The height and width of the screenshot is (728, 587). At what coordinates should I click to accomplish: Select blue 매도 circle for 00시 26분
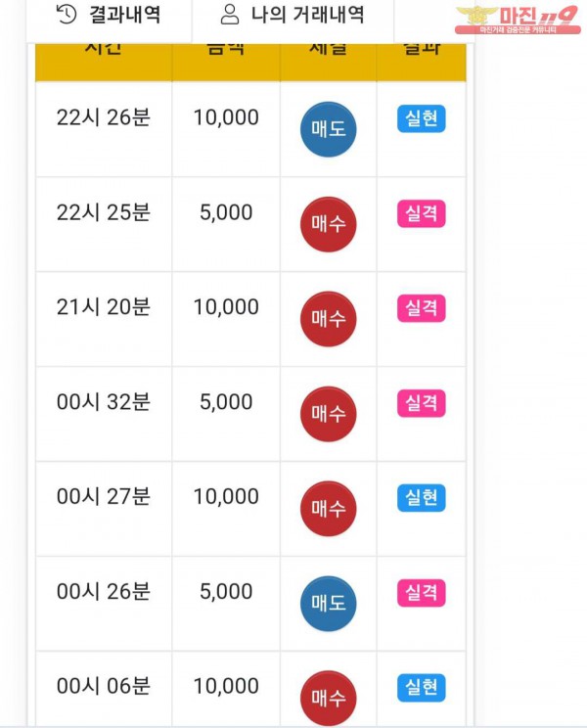coord(328,603)
